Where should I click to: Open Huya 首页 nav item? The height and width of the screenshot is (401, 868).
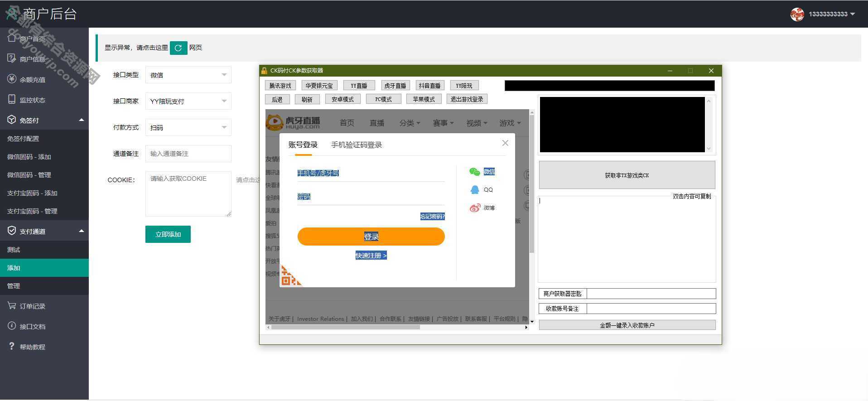click(347, 123)
